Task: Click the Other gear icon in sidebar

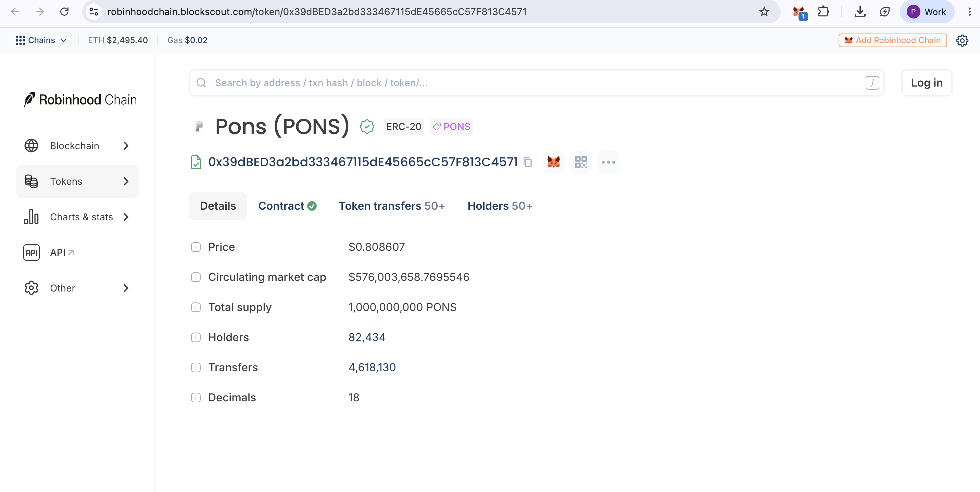Action: point(31,288)
